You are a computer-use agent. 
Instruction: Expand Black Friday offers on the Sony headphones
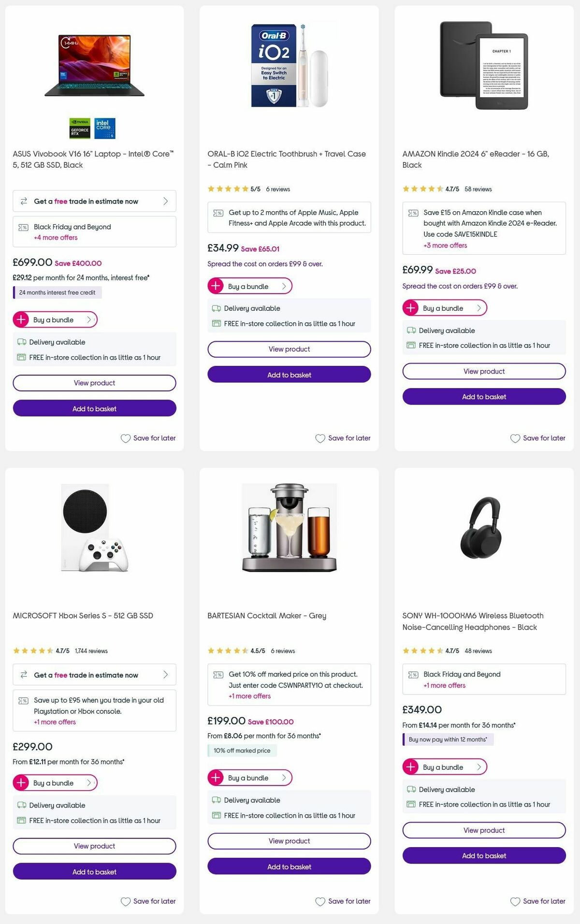(444, 685)
